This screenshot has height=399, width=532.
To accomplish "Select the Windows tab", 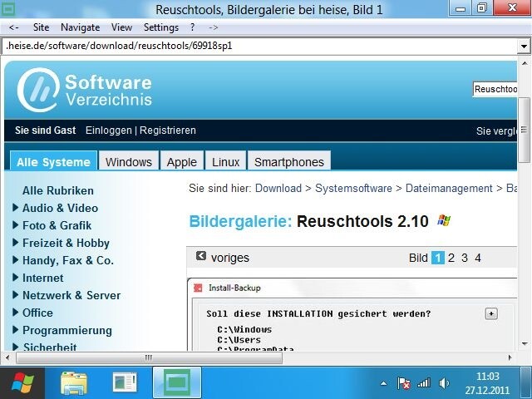I will 129,161.
